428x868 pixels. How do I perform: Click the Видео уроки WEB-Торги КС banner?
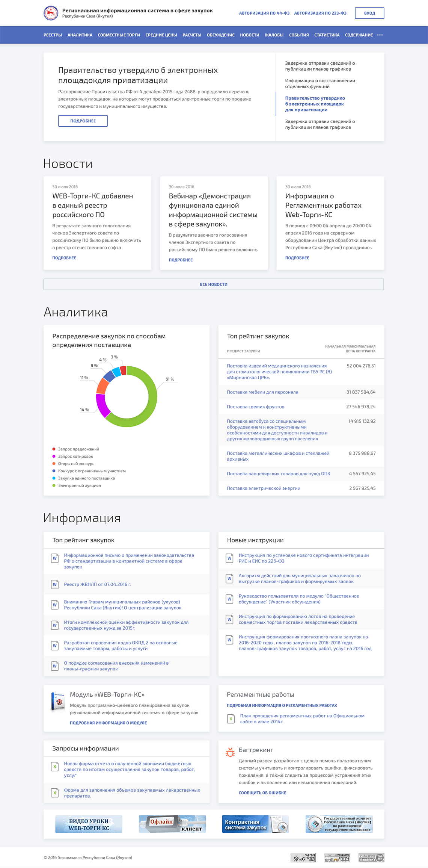tap(89, 824)
